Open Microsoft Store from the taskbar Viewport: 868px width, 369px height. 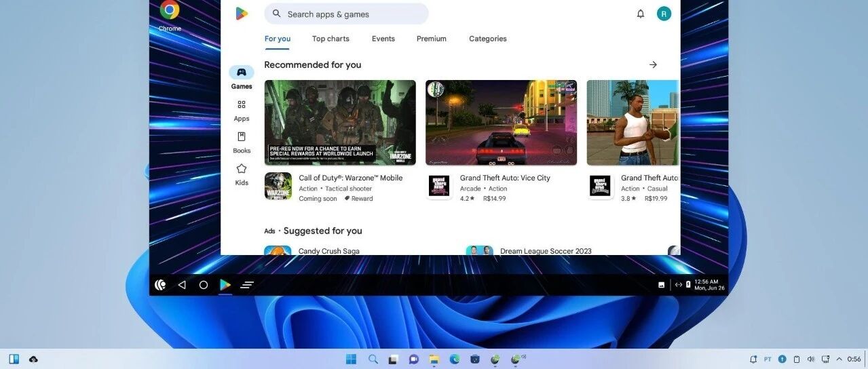pos(475,359)
